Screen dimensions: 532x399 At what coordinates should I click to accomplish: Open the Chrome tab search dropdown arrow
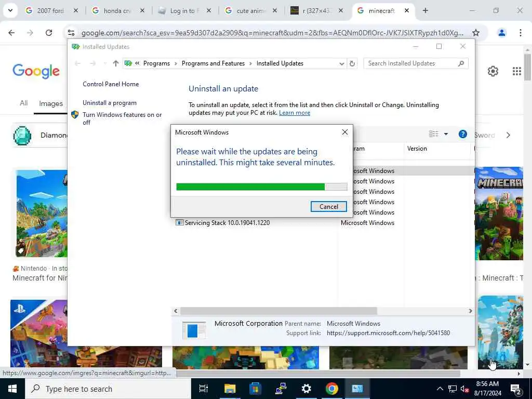tap(10, 10)
